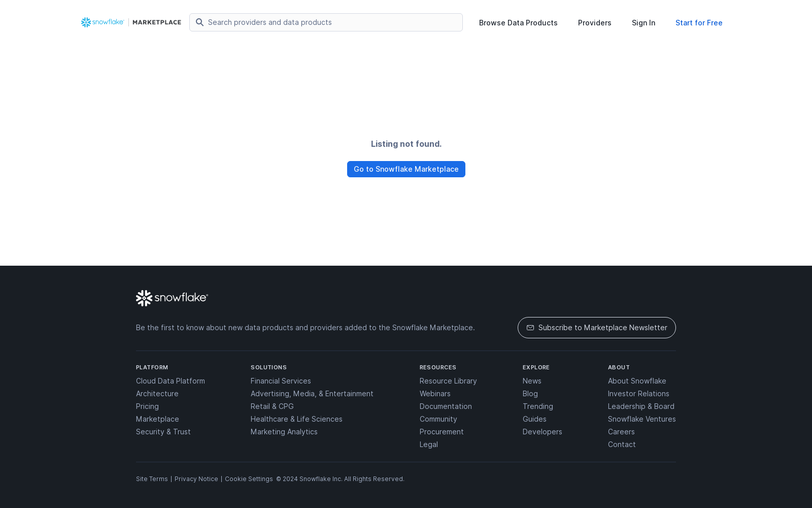Open Advertising, Media, & Entertainment link
Image resolution: width=812 pixels, height=508 pixels.
click(312, 394)
